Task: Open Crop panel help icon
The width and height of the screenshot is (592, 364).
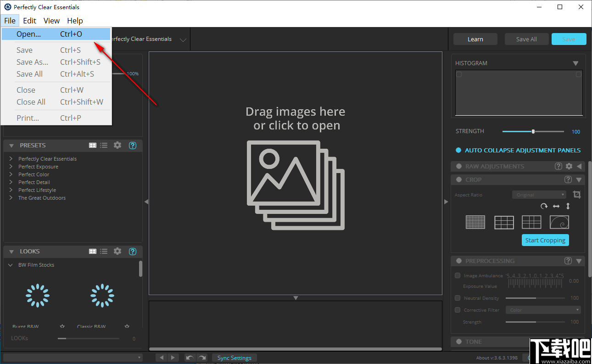Action: pyautogui.click(x=568, y=179)
